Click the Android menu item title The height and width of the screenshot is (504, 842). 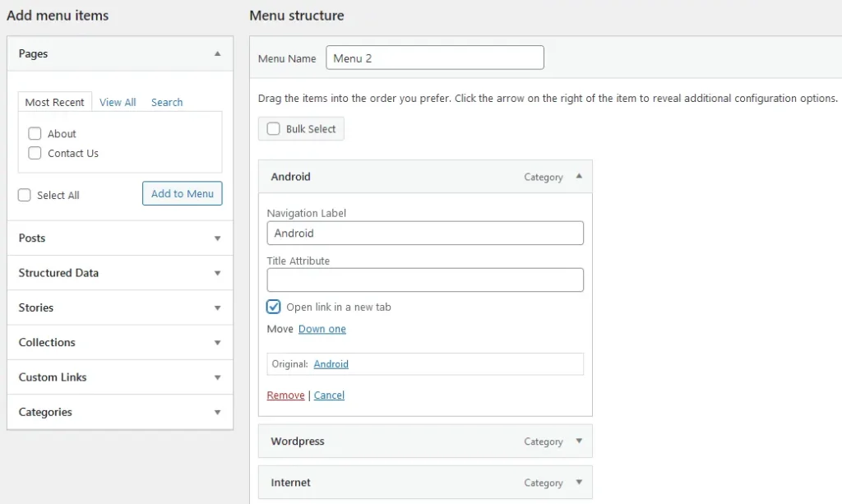[290, 177]
